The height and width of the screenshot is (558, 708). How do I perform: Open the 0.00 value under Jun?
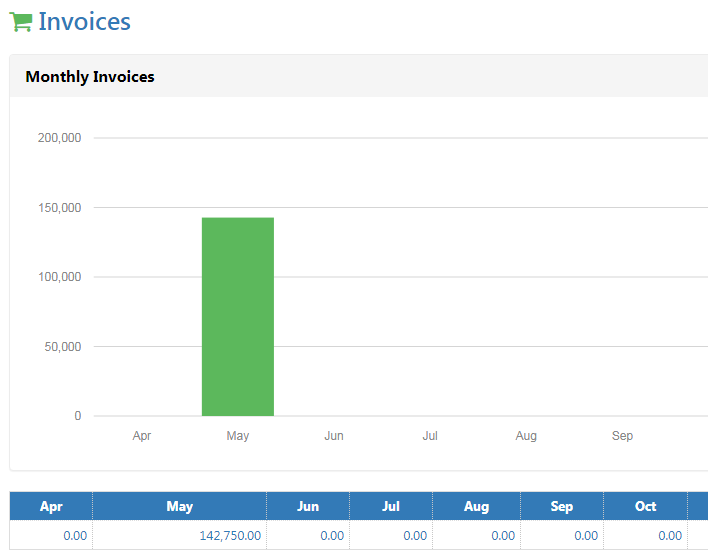point(332,536)
